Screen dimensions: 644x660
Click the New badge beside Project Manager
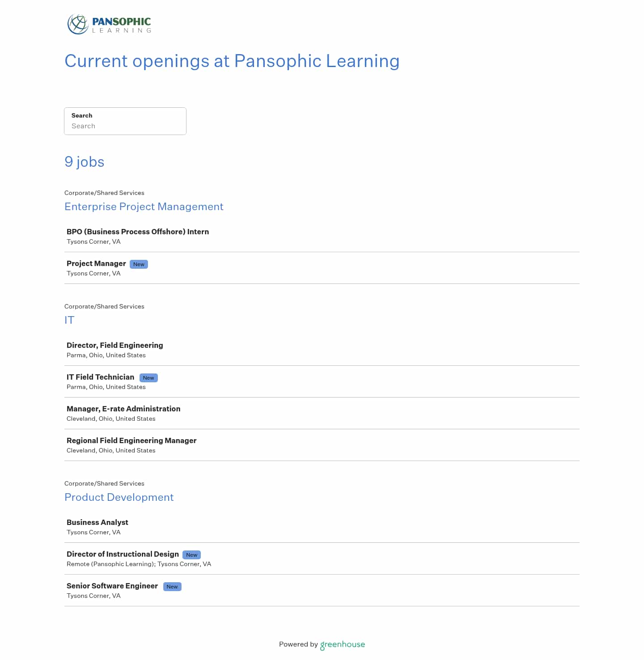click(139, 264)
